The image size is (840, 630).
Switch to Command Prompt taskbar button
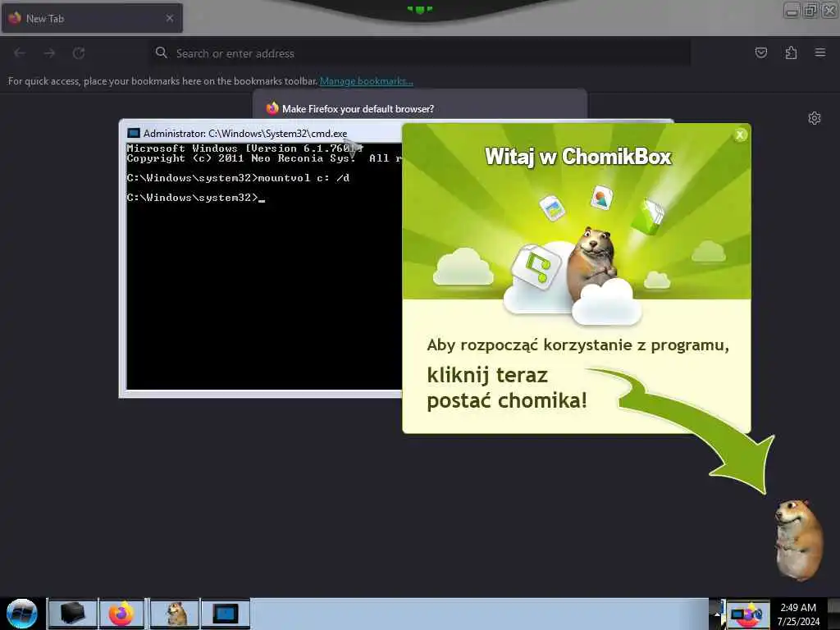(226, 614)
